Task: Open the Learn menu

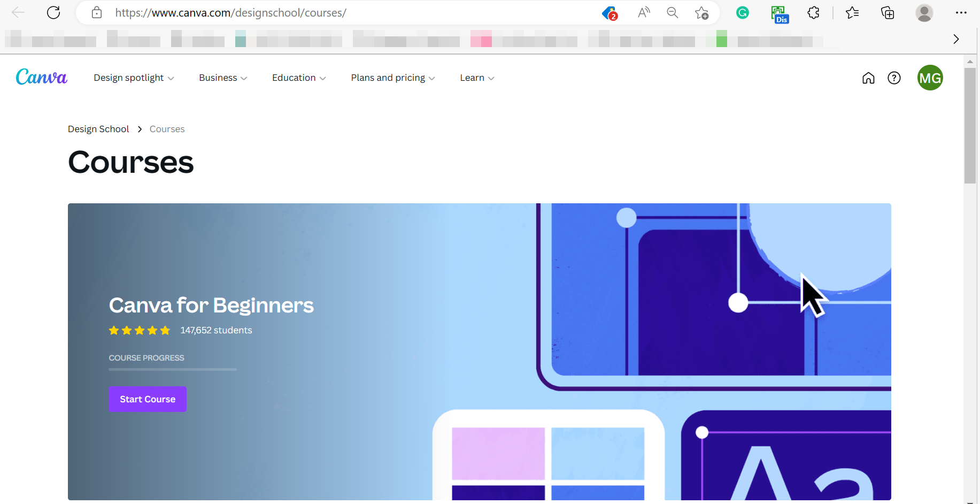Action: [x=477, y=78]
